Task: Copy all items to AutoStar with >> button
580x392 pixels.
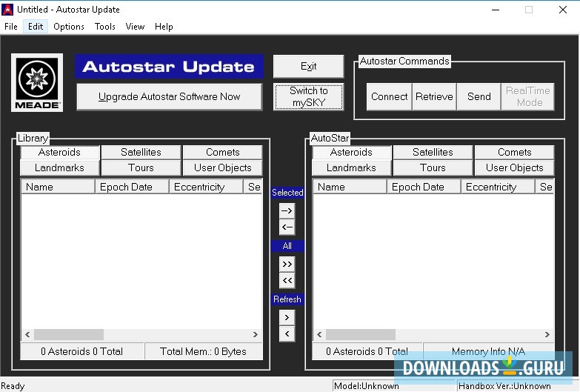Action: click(x=287, y=265)
